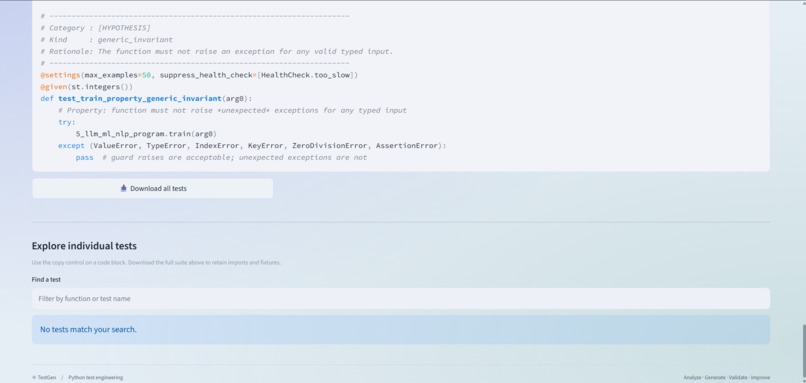Click the 'pass # guard raises are acceptable' line
This screenshot has height=383, width=806.
point(222,157)
